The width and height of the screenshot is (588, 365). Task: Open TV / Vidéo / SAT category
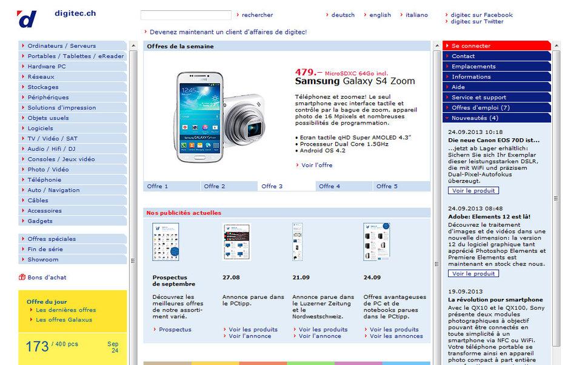pyautogui.click(x=72, y=138)
